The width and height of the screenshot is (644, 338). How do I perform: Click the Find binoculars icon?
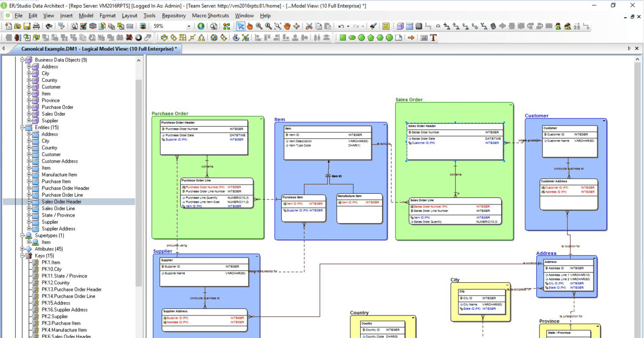[49, 26]
